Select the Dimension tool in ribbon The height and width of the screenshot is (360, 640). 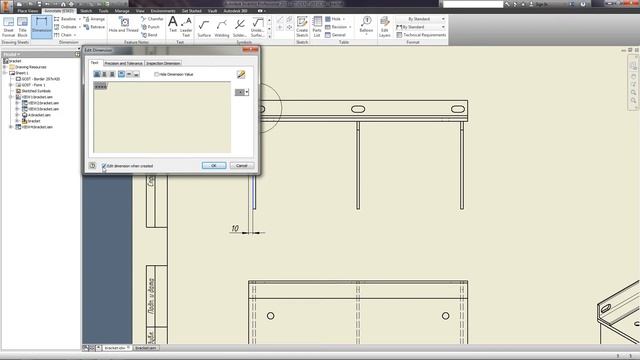[x=42, y=27]
